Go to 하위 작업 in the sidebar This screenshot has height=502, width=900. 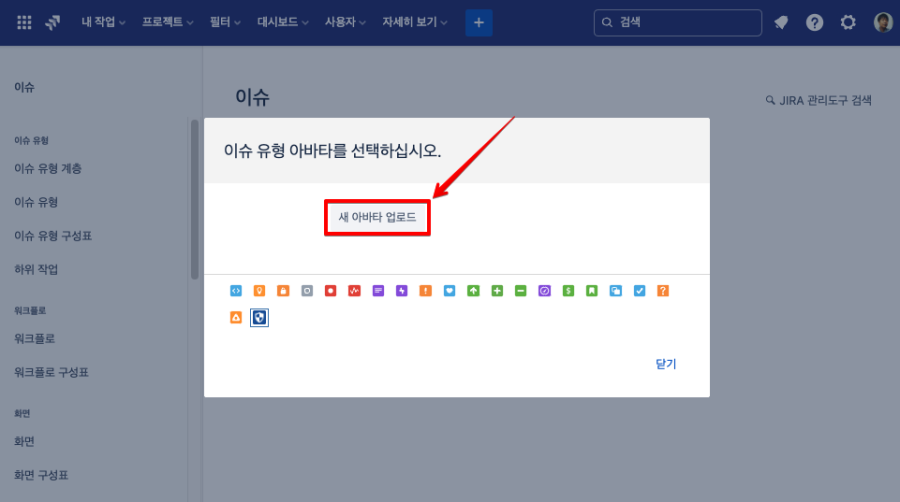tap(36, 270)
